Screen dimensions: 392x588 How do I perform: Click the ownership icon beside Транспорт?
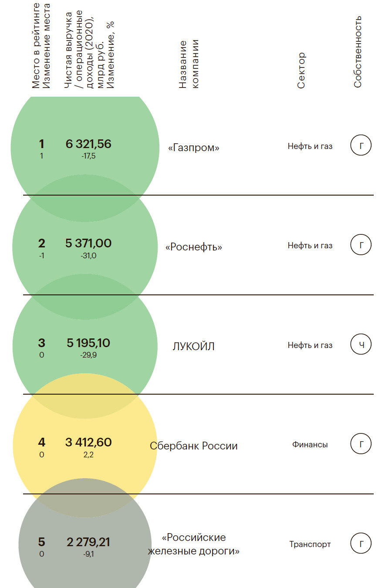point(361,544)
